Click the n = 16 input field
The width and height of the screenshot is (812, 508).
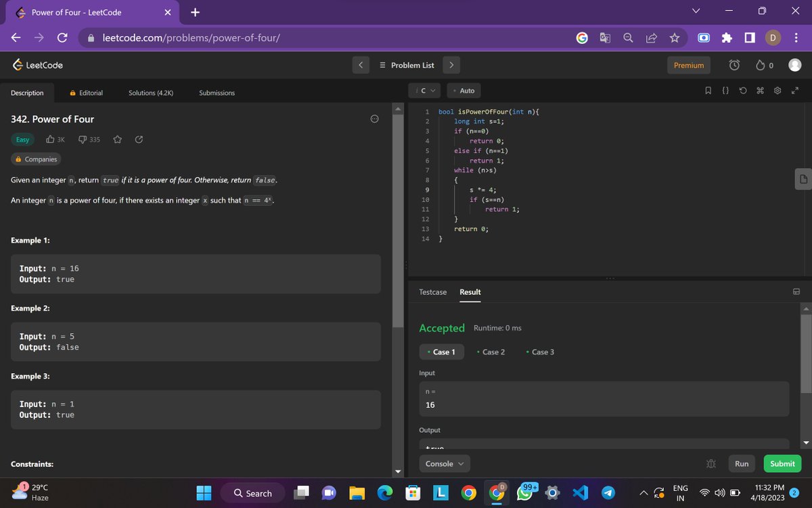(604, 399)
